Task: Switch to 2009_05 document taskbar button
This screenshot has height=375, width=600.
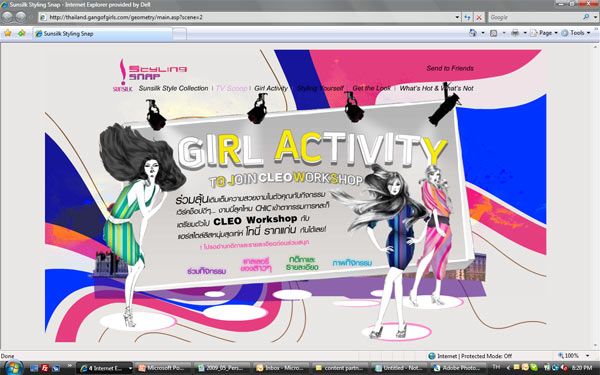Action: 222,368
